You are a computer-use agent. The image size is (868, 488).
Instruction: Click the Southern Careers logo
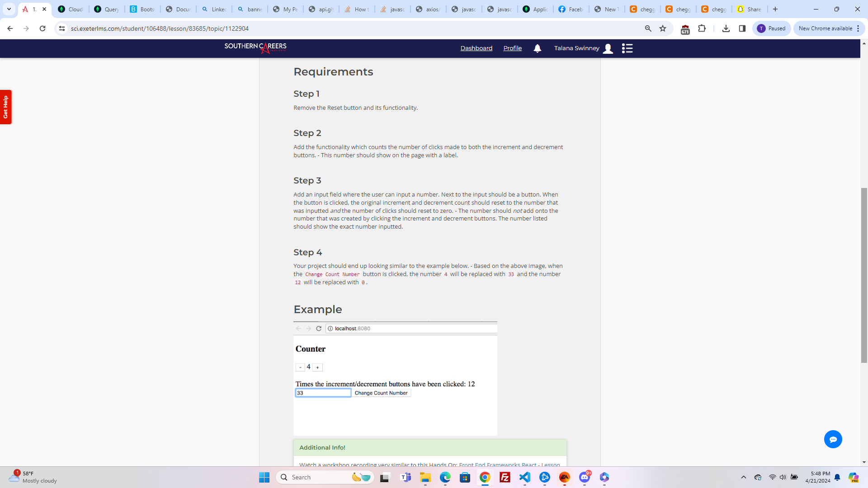click(x=255, y=47)
